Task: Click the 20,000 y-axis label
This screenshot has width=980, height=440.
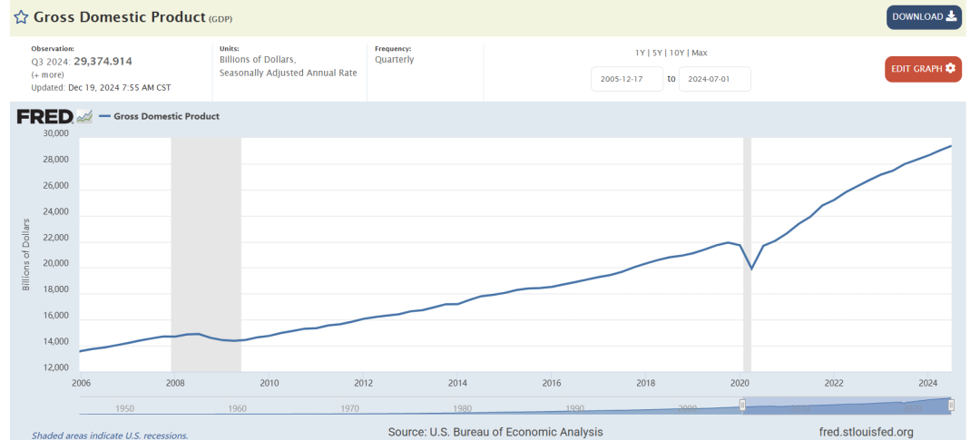Action: [56, 264]
